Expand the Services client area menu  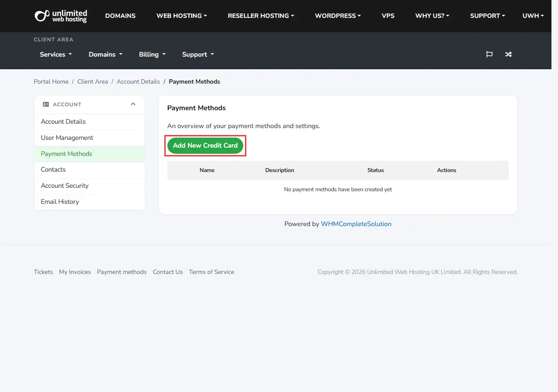(56, 54)
